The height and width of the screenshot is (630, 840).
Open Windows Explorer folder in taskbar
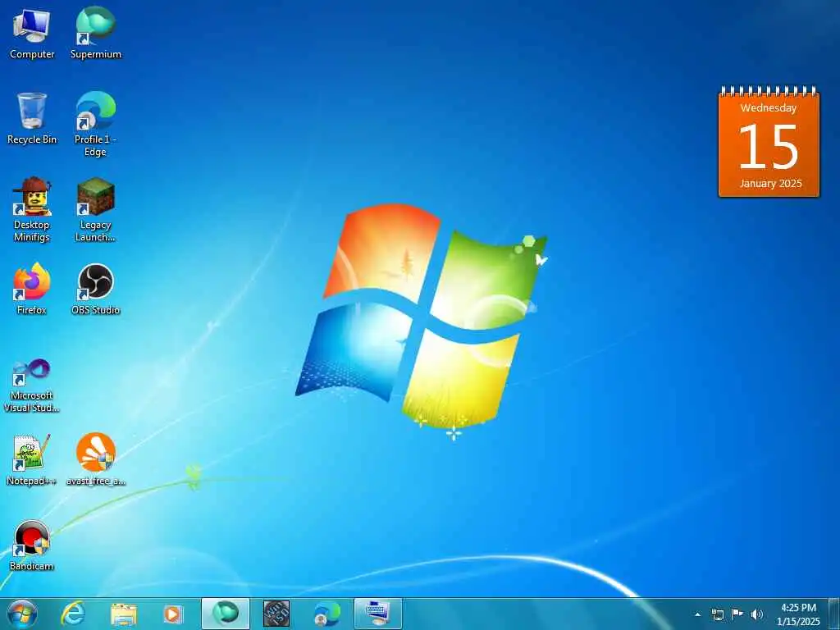[124, 614]
